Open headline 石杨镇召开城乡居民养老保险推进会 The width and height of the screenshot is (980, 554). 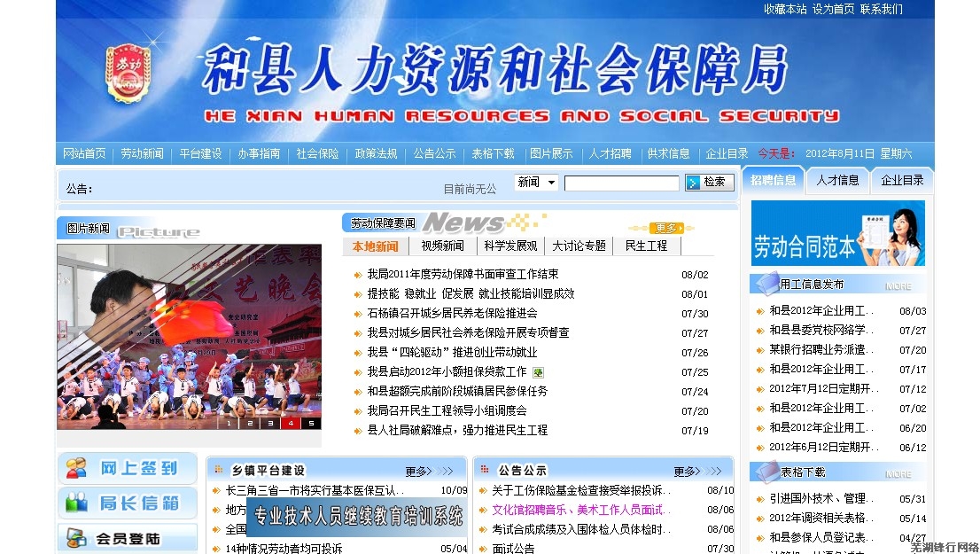tap(453, 313)
